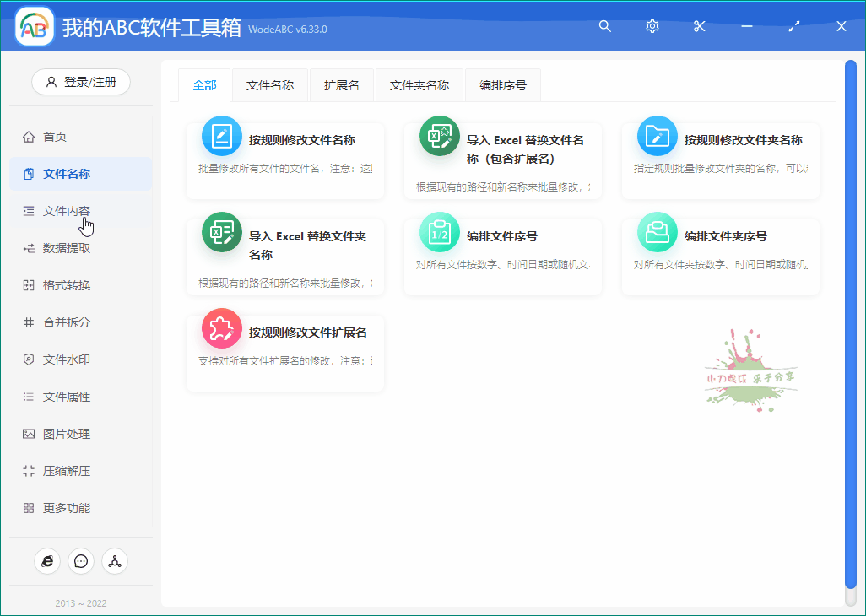This screenshot has height=616, width=866.
Task: Open the browser icon at sidebar bottom
Action: (47, 561)
